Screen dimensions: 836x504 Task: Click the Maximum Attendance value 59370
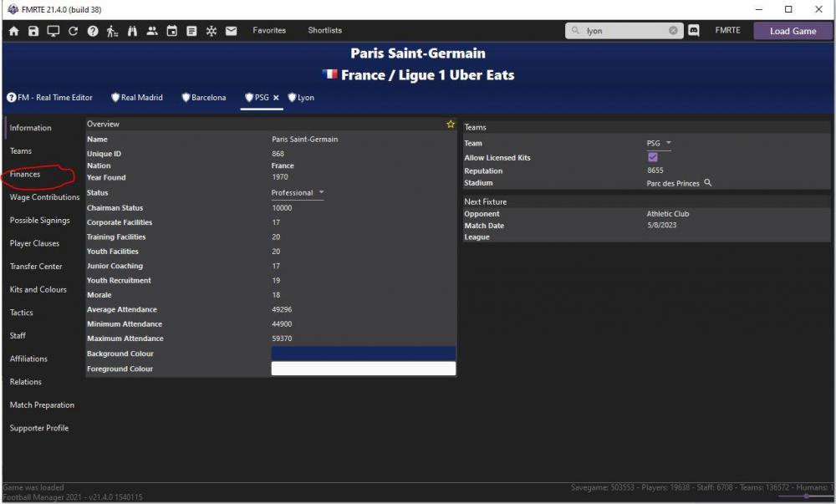(282, 339)
